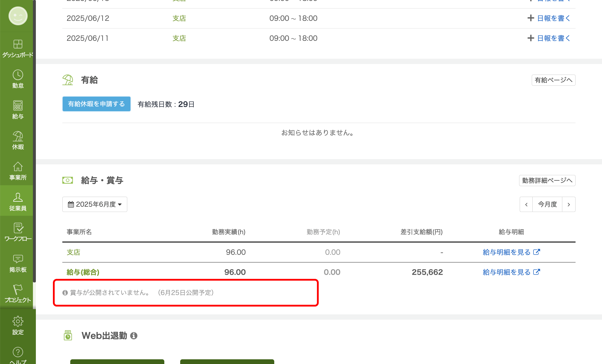Click the info icon beside Web出退勤
Screen dimensions: 602x364
pyautogui.click(x=134, y=336)
